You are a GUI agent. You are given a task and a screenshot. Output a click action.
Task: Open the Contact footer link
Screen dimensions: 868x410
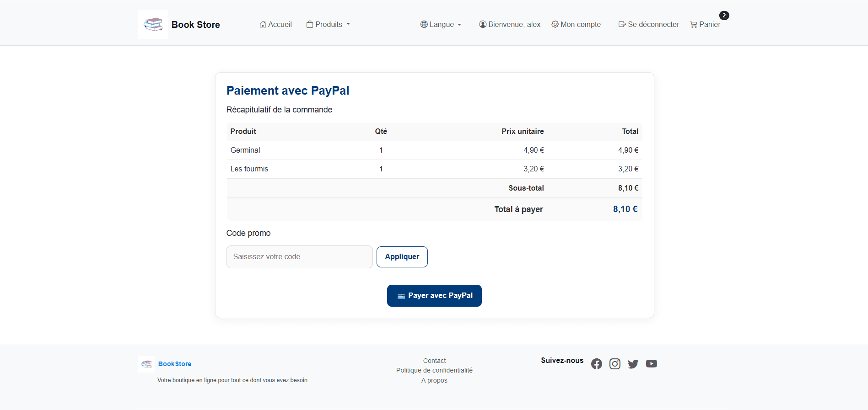(x=434, y=361)
